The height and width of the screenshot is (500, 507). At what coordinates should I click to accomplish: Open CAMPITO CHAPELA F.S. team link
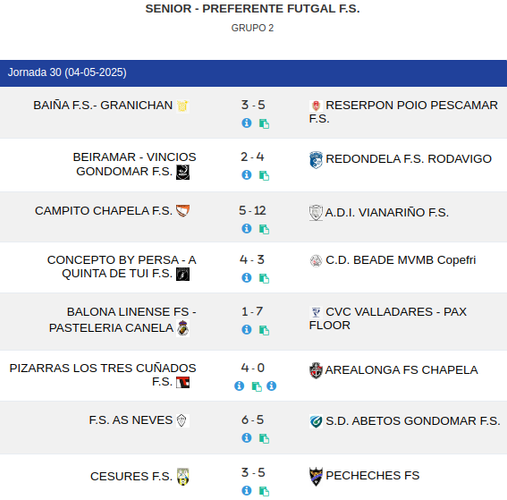coord(104,211)
